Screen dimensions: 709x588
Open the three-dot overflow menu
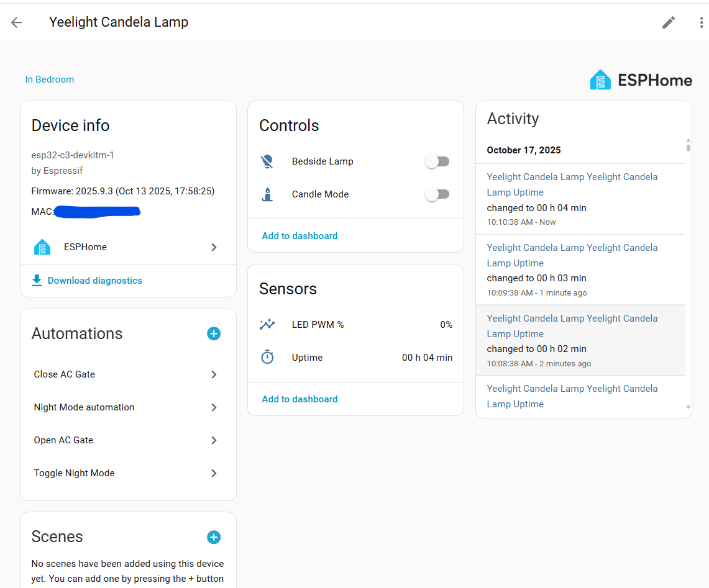click(701, 22)
